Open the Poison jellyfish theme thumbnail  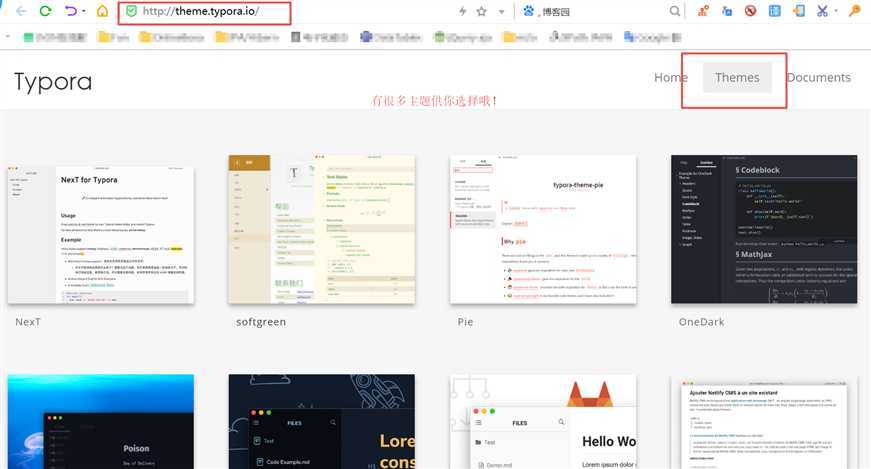101,422
